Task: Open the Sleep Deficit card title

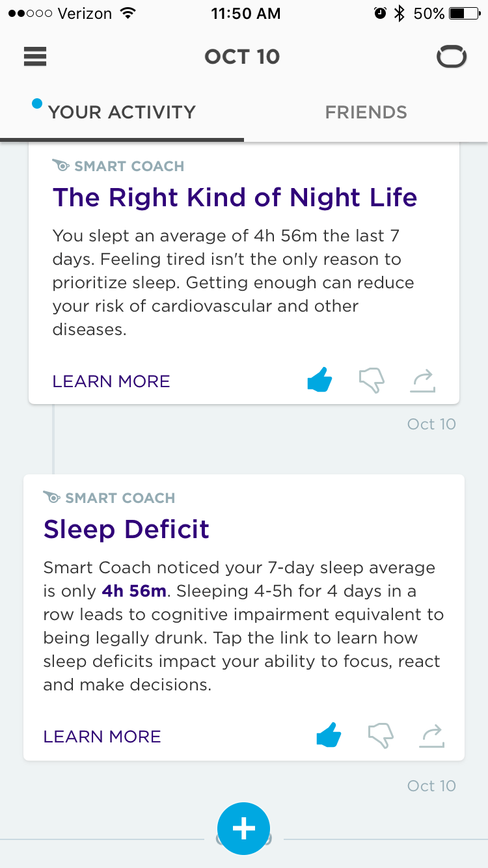Action: [x=126, y=529]
